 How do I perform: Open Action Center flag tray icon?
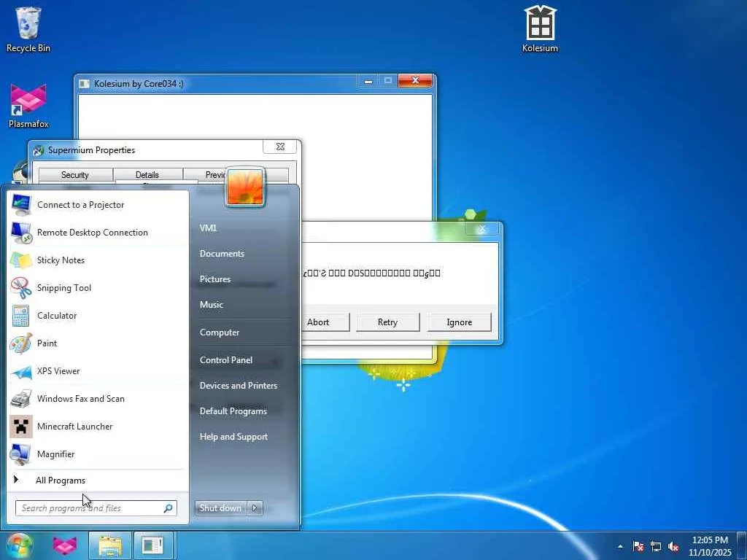pos(638,546)
